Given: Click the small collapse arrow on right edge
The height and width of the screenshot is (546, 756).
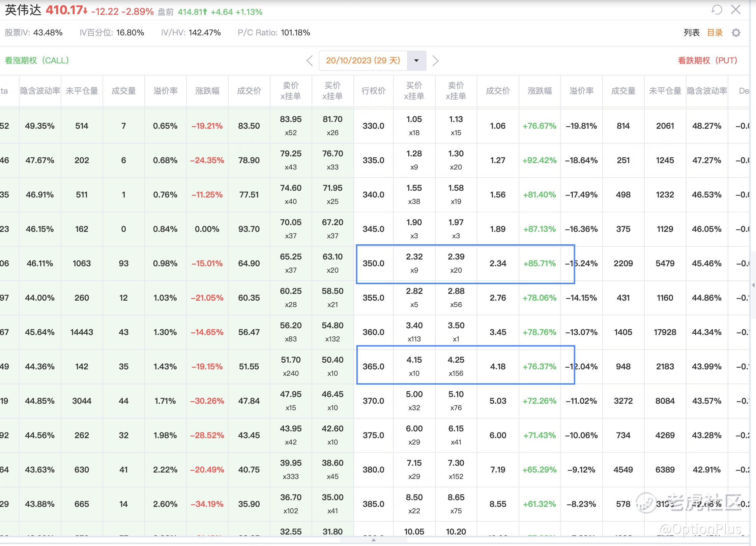Looking at the screenshot, I should (753, 285).
